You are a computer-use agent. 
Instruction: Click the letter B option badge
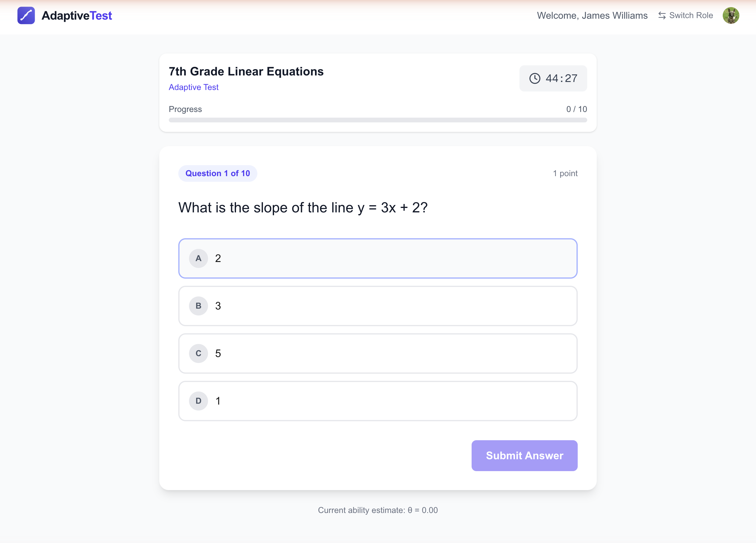198,306
